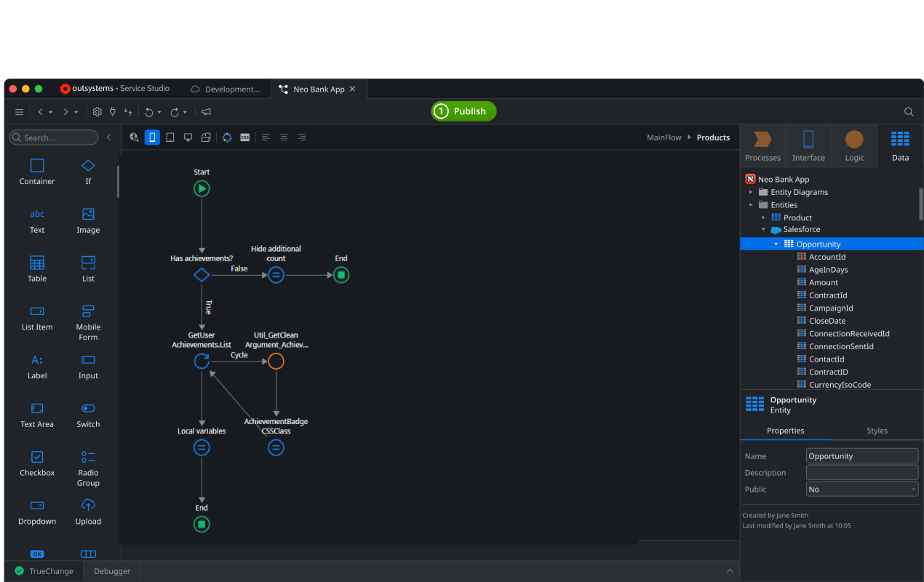The image size is (924, 582).
Task: Navigate forward with the right chevron
Action: (65, 112)
